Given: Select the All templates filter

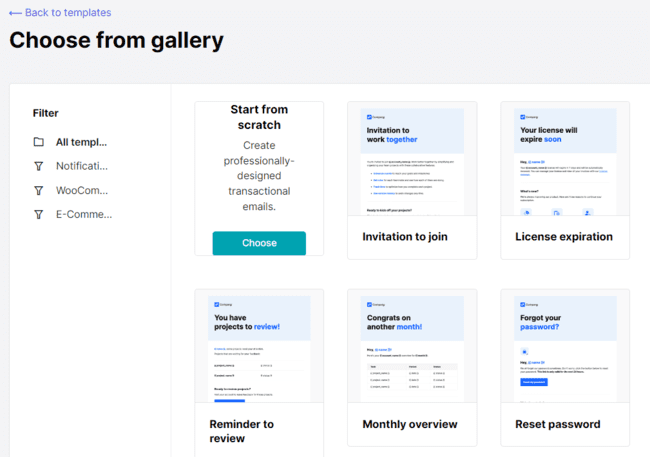Looking at the screenshot, I should tap(81, 142).
